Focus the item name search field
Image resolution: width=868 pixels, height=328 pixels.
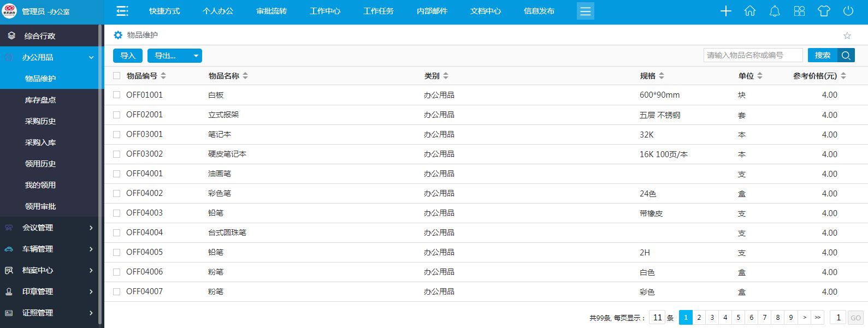click(x=753, y=55)
